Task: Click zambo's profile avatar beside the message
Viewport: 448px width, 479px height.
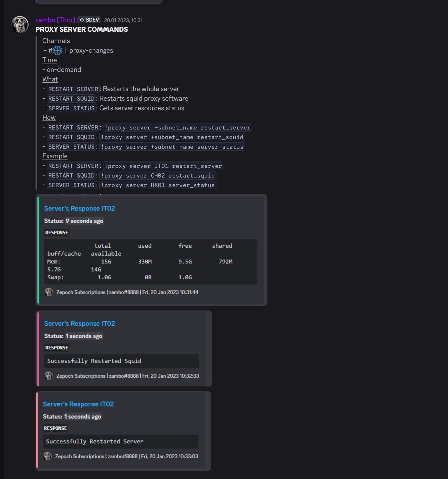Action: tap(20, 24)
